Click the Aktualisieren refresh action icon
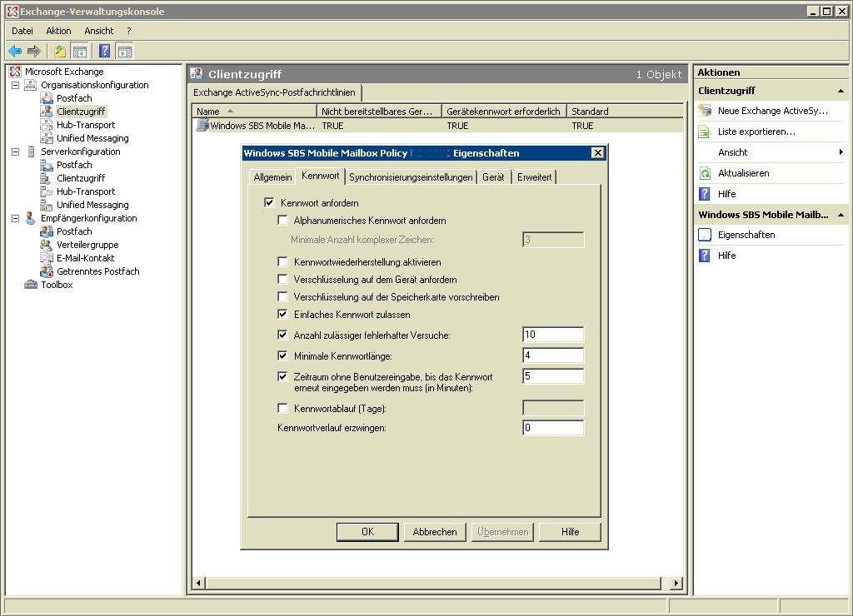Image resolution: width=853 pixels, height=616 pixels. coord(705,173)
